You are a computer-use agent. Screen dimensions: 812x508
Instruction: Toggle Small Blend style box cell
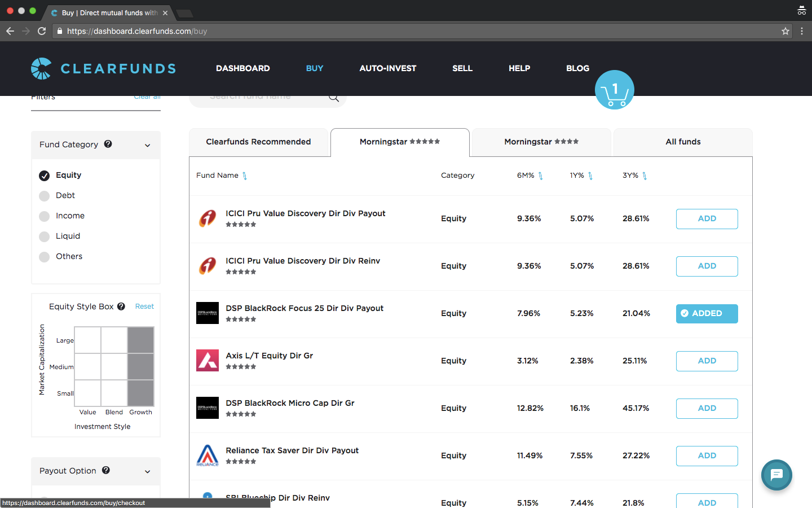(x=114, y=393)
